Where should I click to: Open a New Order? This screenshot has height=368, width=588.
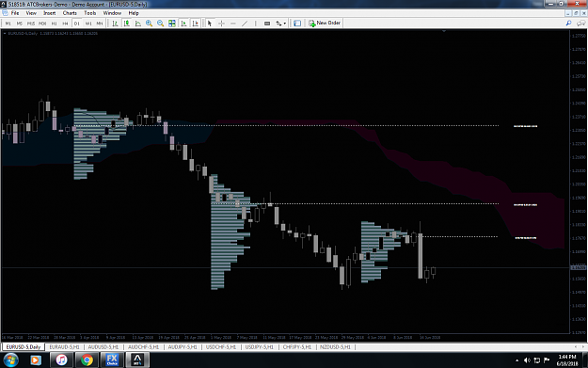[325, 23]
